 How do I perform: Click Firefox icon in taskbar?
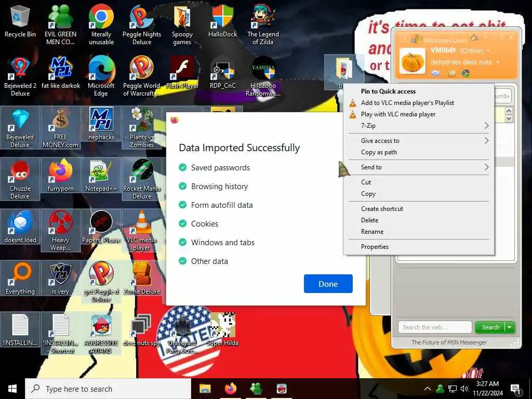point(230,389)
